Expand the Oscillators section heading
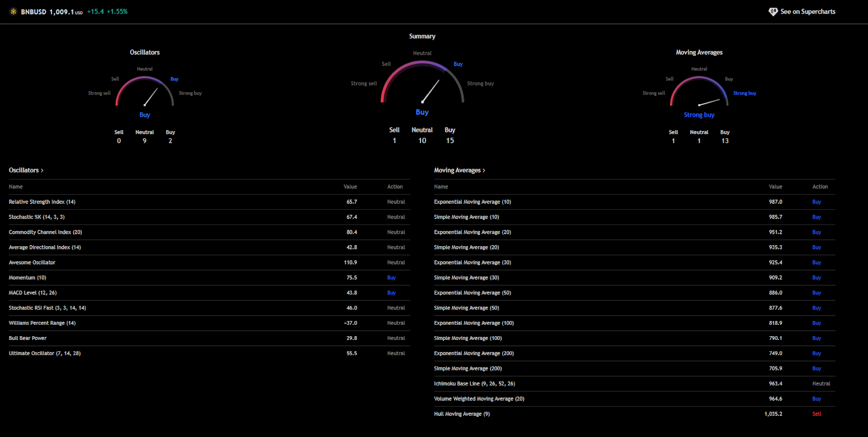This screenshot has height=437, width=868. pos(25,170)
